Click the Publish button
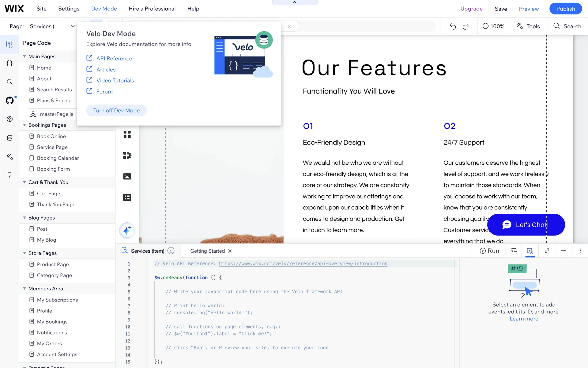This screenshot has width=588, height=368. click(x=565, y=9)
